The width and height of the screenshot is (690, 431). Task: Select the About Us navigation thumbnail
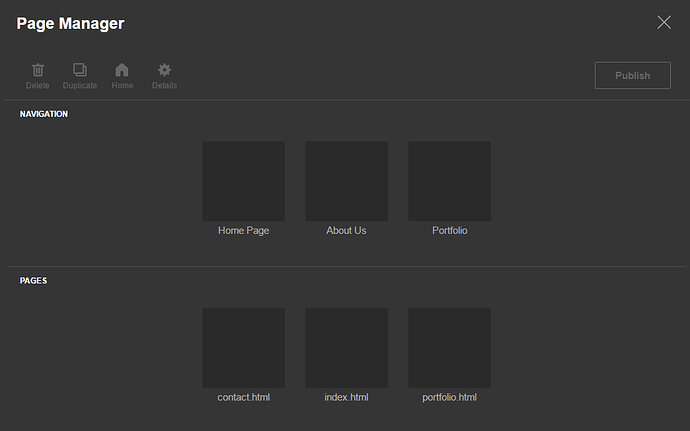[346, 181]
